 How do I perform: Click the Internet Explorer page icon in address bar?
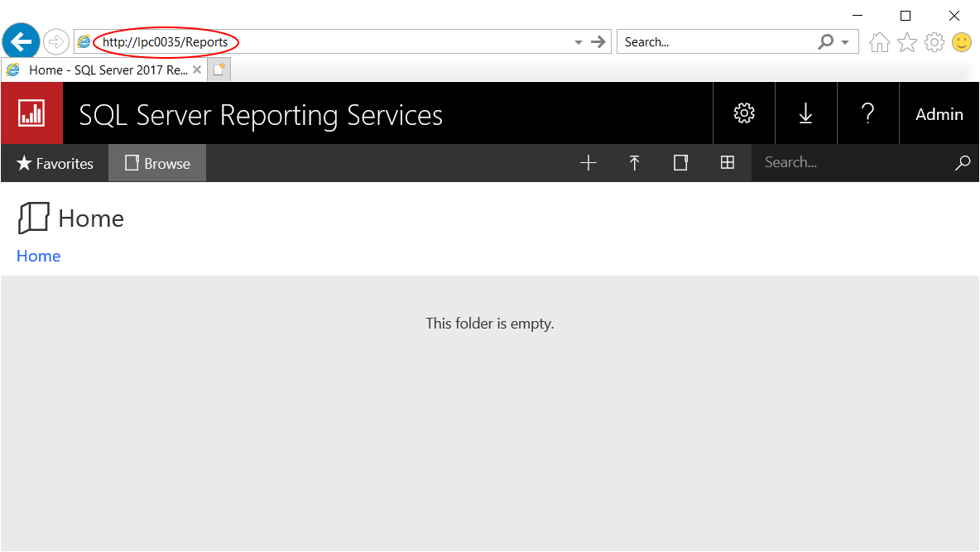pyautogui.click(x=84, y=42)
